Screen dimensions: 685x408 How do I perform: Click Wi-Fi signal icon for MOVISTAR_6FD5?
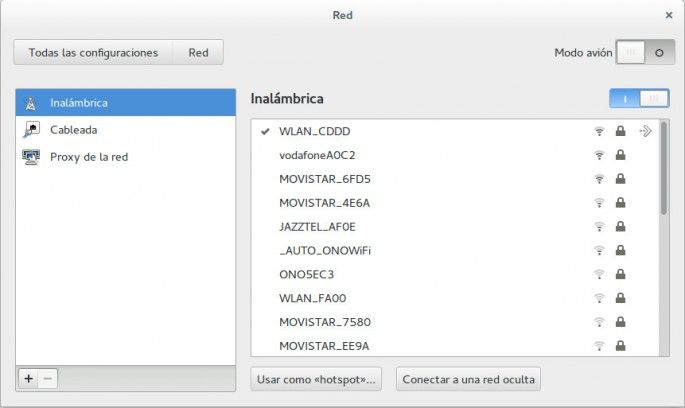(x=599, y=179)
